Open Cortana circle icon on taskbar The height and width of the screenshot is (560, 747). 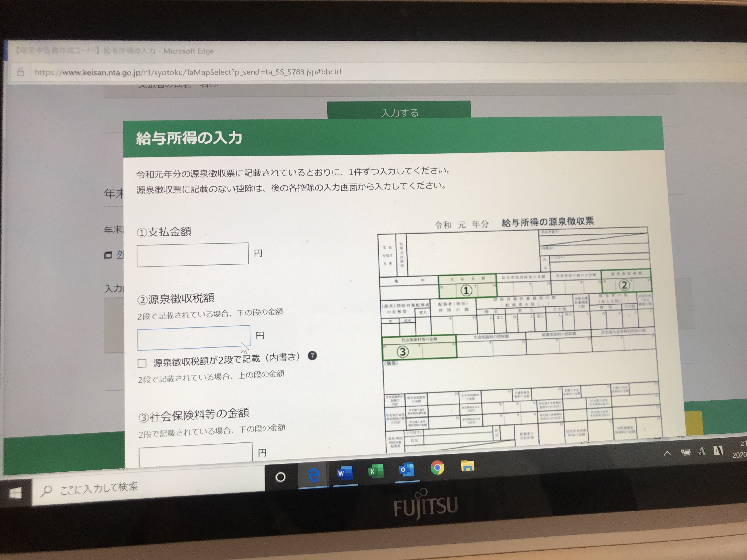[x=280, y=477]
